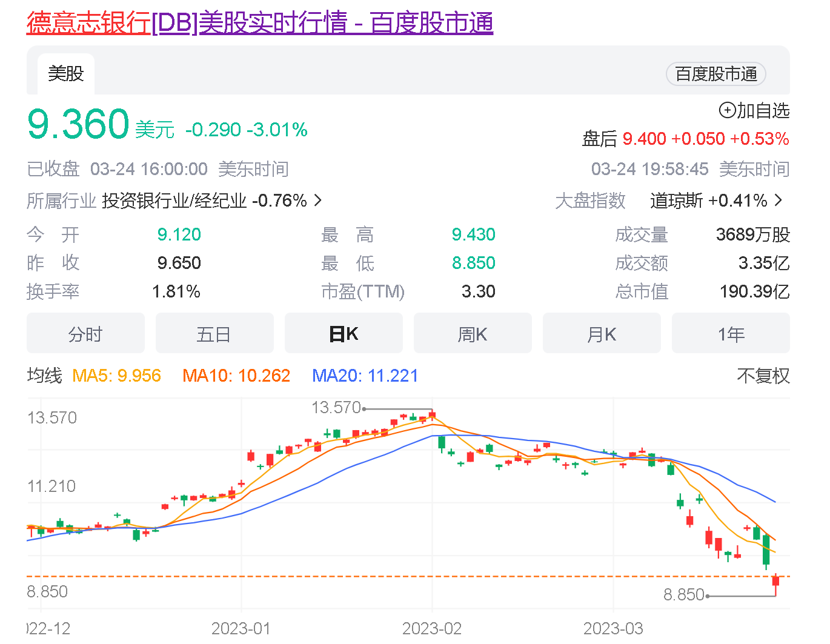Select the 月K chart tab
This screenshot has height=644, width=830.
(x=602, y=333)
